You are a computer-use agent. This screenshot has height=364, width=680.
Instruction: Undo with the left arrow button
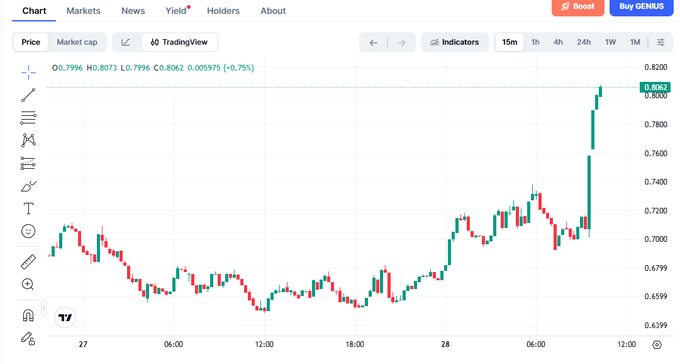(x=373, y=43)
